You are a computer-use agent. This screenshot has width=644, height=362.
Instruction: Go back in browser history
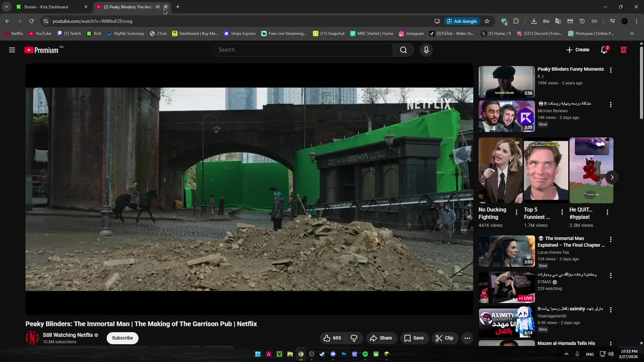[x=7, y=21]
